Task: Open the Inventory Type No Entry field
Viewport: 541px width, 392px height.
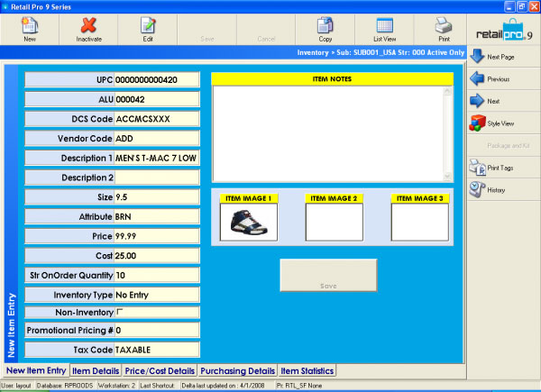Action: [157, 295]
